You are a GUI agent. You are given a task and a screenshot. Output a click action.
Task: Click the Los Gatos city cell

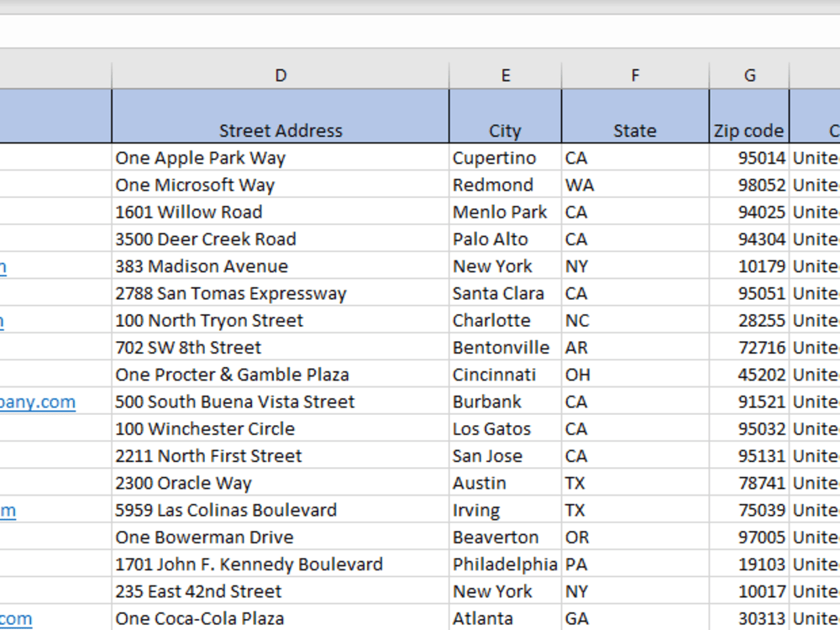505,428
